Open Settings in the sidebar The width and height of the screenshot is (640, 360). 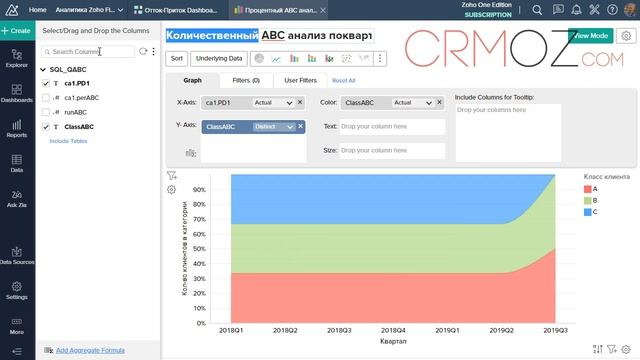click(x=17, y=291)
